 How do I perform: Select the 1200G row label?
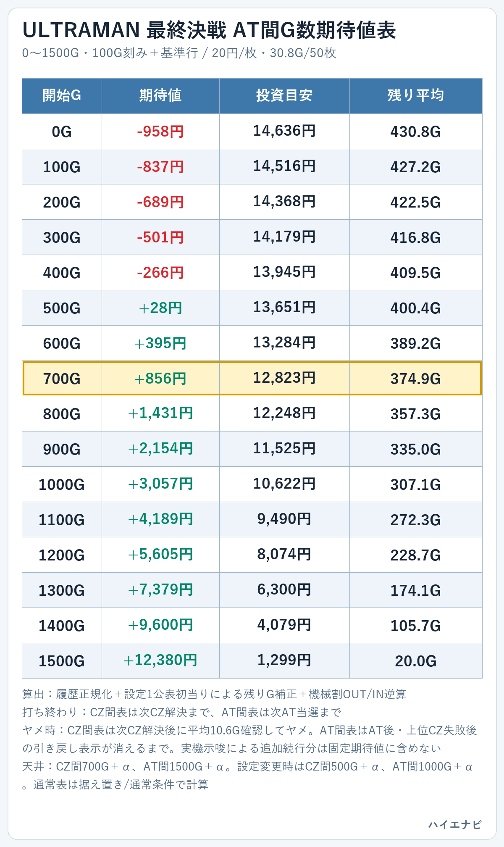[62, 555]
